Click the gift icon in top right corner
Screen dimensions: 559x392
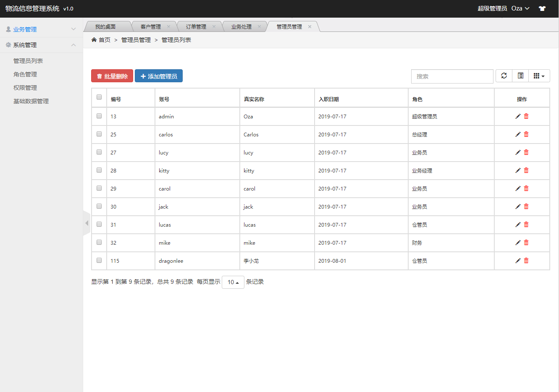click(x=542, y=8)
